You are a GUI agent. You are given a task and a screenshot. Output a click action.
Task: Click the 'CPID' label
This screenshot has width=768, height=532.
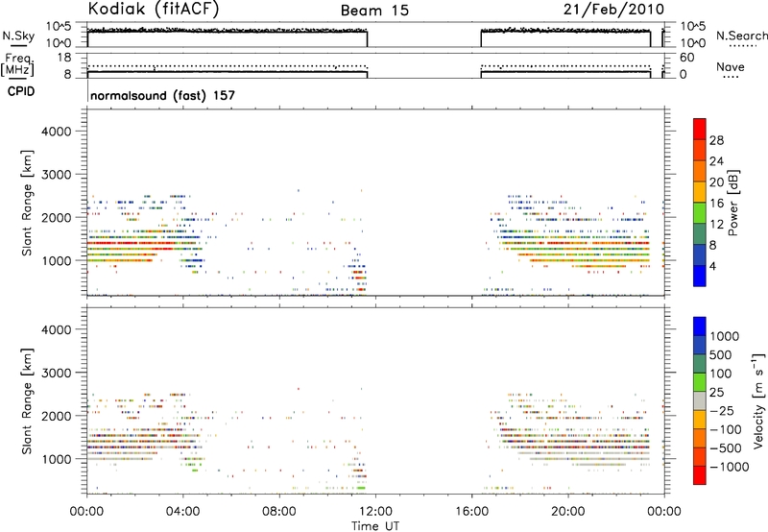point(21,91)
